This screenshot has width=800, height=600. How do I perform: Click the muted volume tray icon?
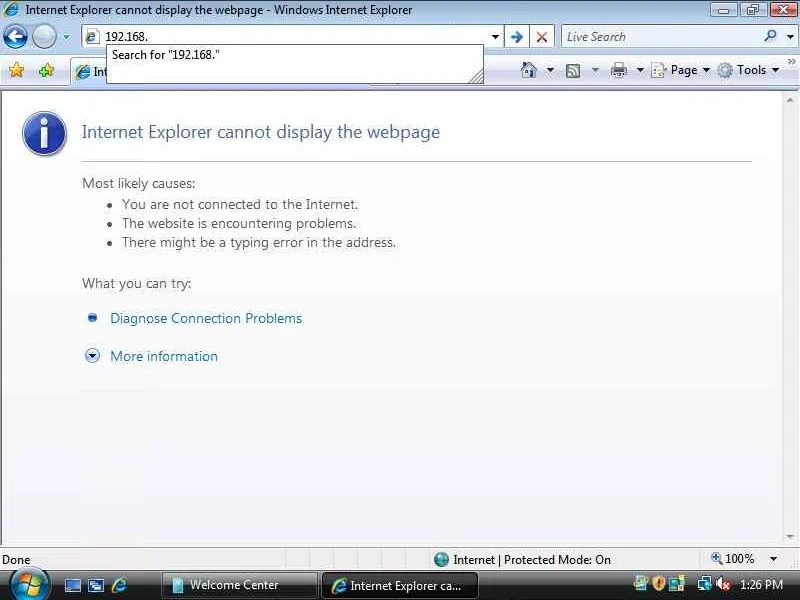(722, 584)
